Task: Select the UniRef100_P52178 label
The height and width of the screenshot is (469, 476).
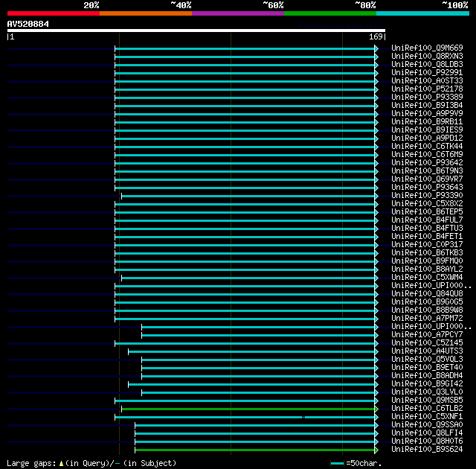Action: click(427, 89)
